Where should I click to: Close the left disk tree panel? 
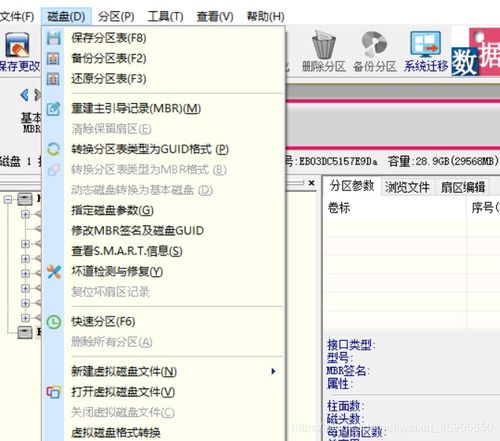(x=311, y=183)
